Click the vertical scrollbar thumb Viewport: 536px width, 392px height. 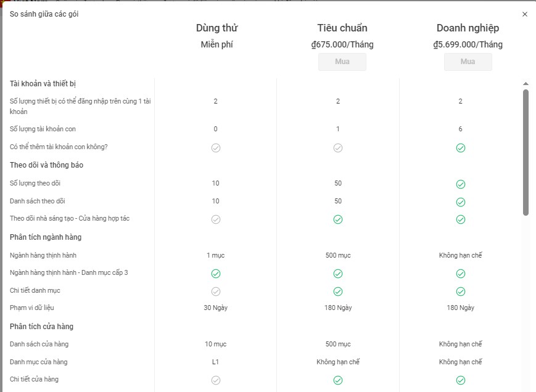pos(526,151)
